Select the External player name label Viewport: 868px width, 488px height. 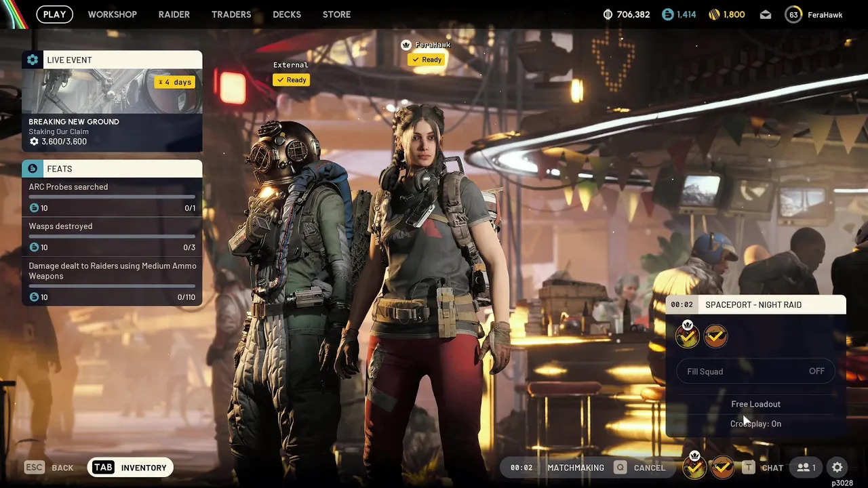291,65
